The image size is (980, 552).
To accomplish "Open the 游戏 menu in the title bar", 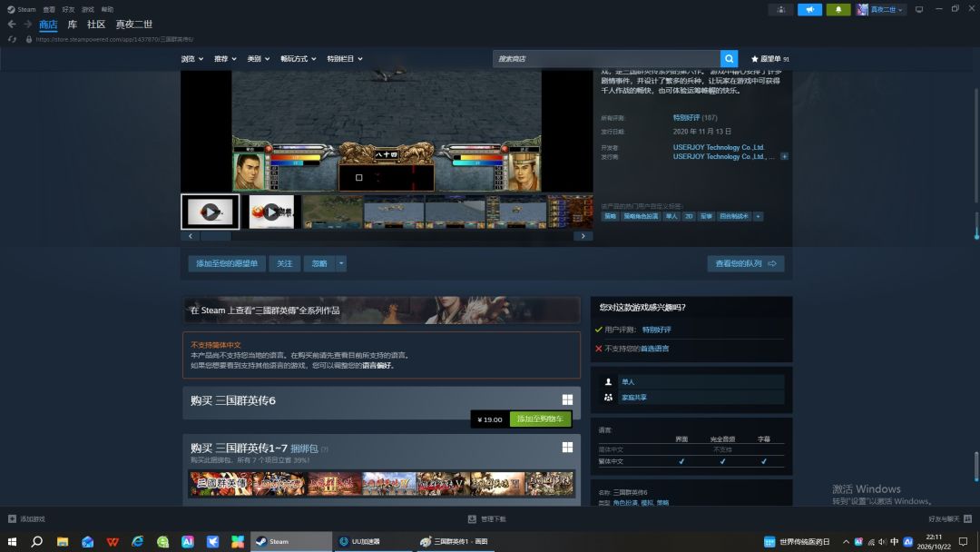I will [x=87, y=9].
